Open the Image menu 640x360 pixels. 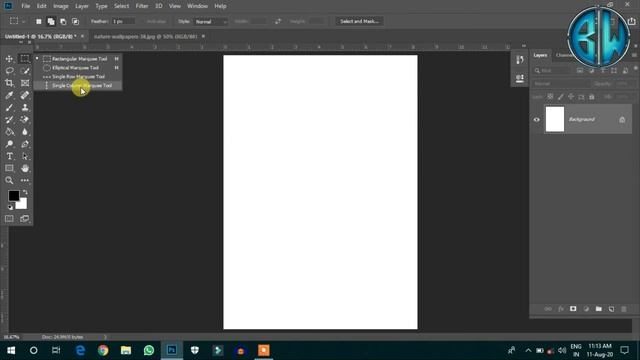click(x=61, y=6)
